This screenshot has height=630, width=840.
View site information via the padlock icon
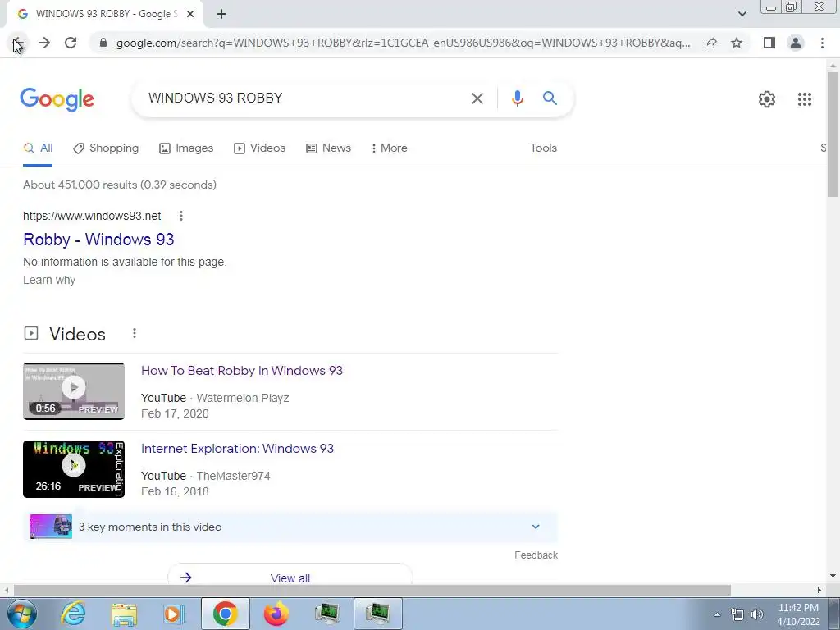pyautogui.click(x=103, y=43)
